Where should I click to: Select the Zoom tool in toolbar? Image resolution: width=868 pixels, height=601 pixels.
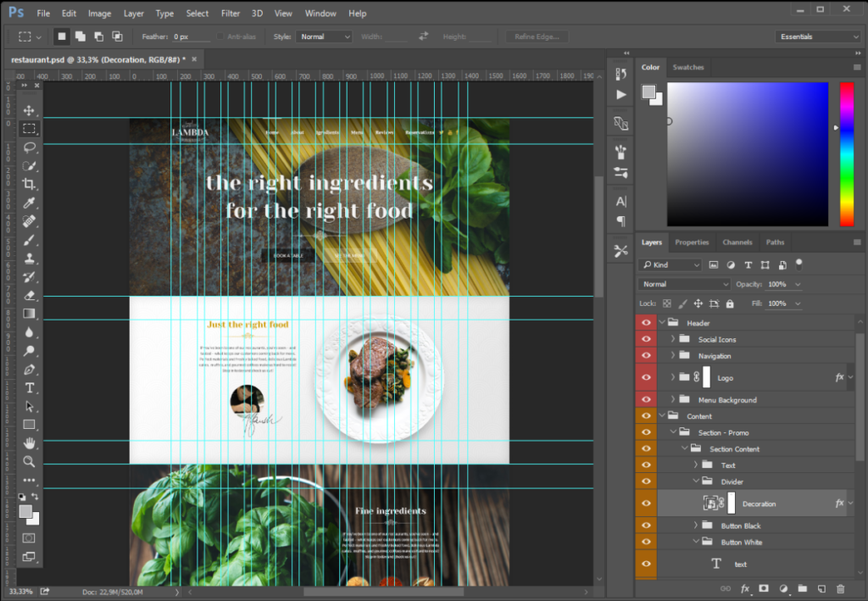click(x=29, y=461)
